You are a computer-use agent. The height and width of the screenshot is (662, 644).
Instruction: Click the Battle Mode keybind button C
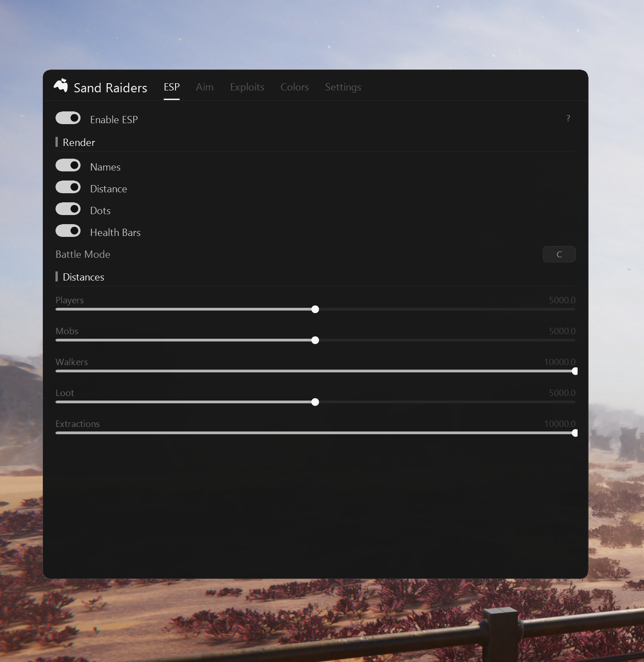pyautogui.click(x=559, y=254)
